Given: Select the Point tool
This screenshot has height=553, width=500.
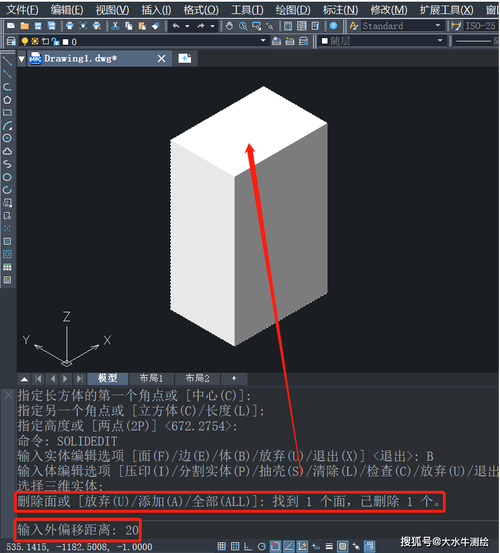Looking at the screenshot, I should [7, 228].
